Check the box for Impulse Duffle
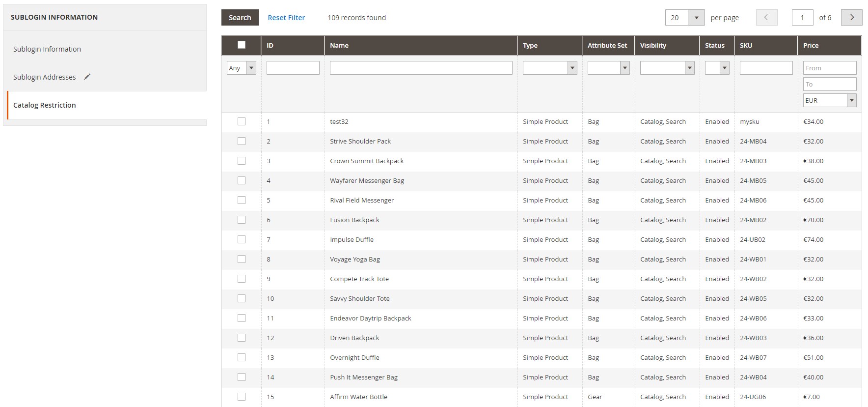The height and width of the screenshot is (407, 868). point(242,239)
